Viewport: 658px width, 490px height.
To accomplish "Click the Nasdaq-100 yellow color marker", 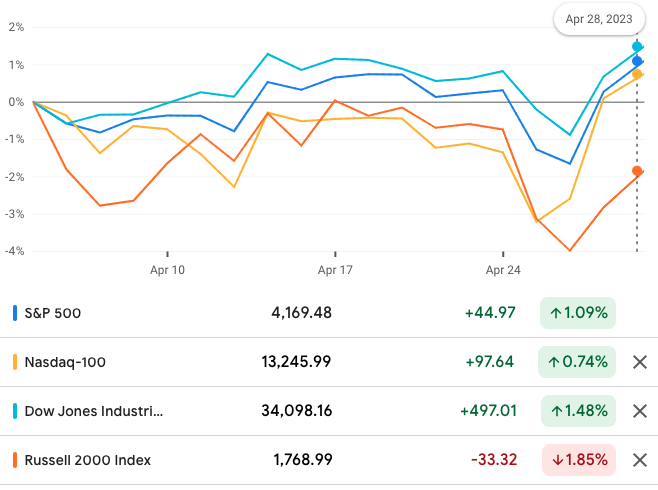I will pos(15,362).
